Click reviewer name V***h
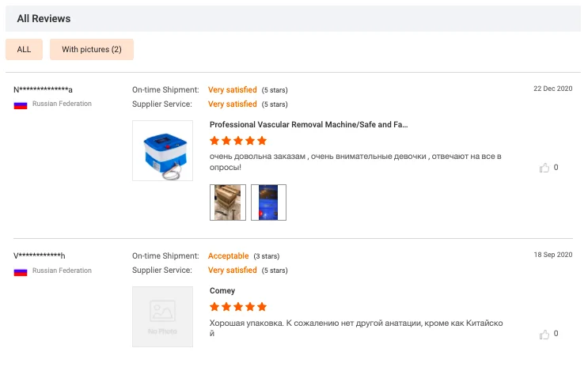 pyautogui.click(x=39, y=256)
